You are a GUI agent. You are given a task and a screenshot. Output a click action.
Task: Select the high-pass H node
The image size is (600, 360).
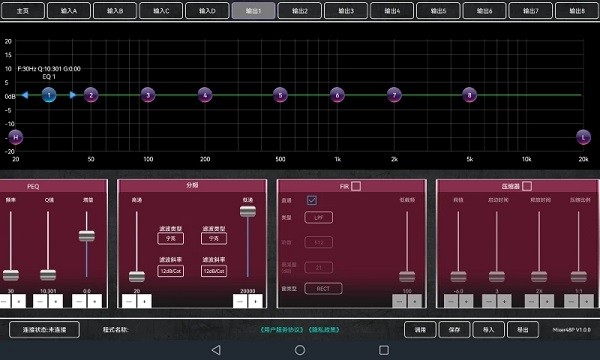[x=16, y=137]
